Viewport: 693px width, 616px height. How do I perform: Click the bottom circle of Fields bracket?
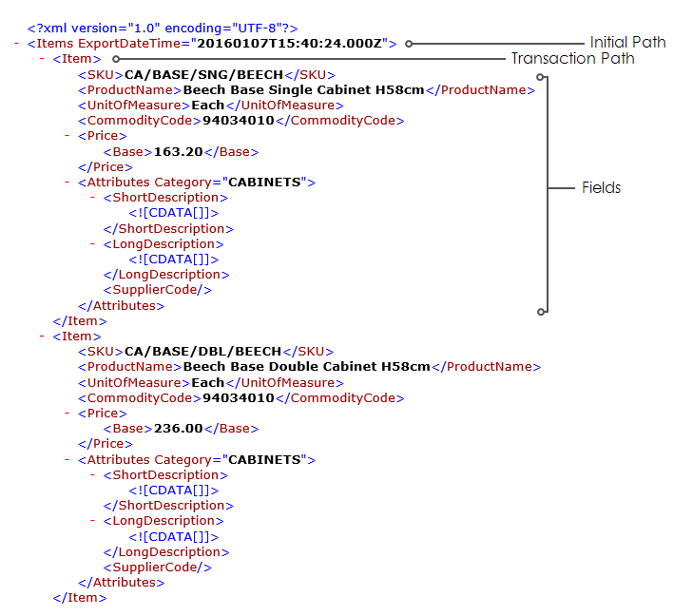pos(540,311)
